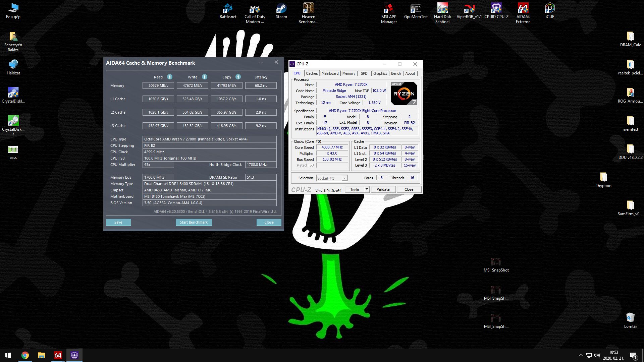Click the Core Speed value in CPU-Z
The width and height of the screenshot is (644, 362).
click(x=332, y=147)
